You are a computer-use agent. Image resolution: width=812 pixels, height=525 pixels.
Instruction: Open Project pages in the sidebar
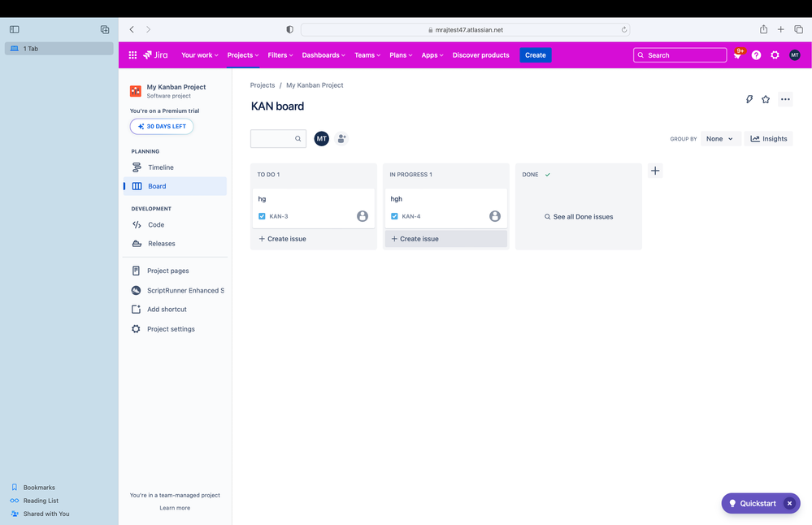(x=175, y=271)
